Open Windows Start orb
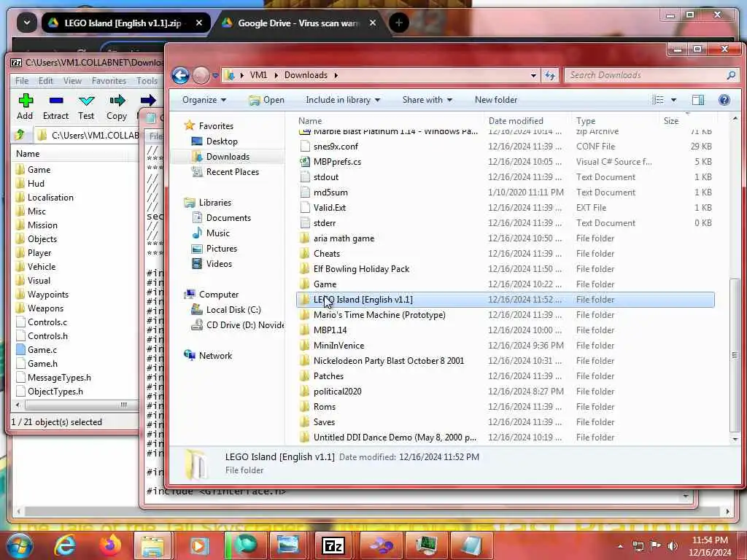Image resolution: width=747 pixels, height=560 pixels. pyautogui.click(x=20, y=545)
